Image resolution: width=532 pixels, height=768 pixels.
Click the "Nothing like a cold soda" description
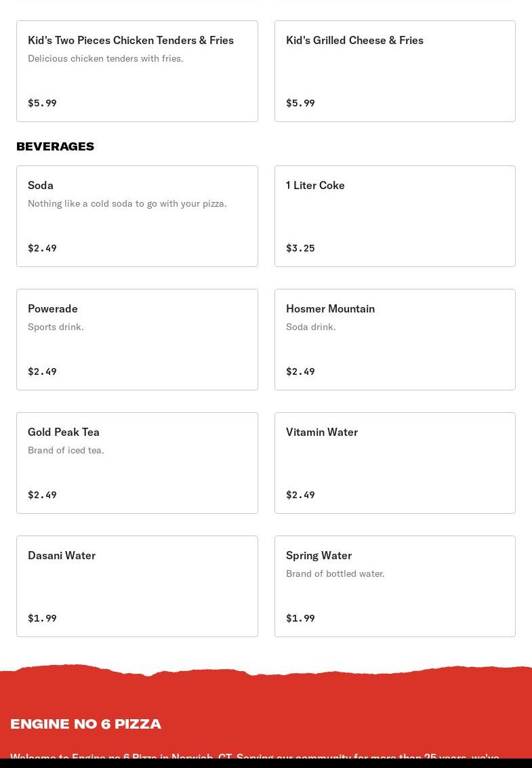point(127,203)
